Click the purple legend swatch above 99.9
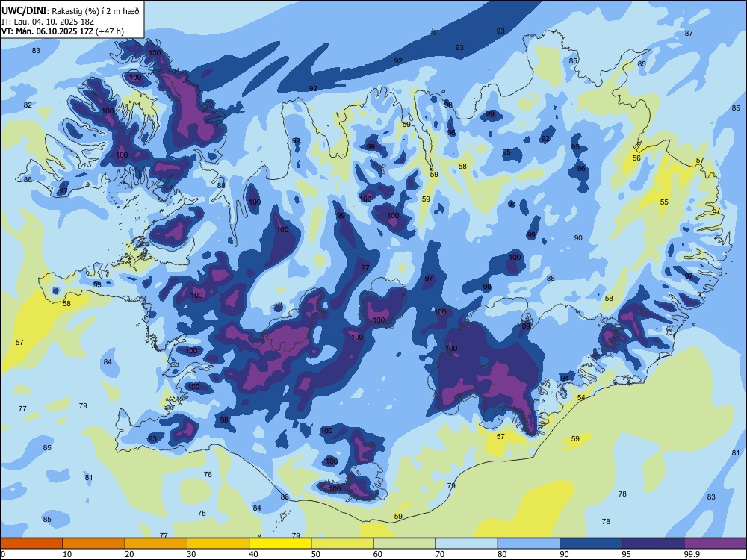 715,544
